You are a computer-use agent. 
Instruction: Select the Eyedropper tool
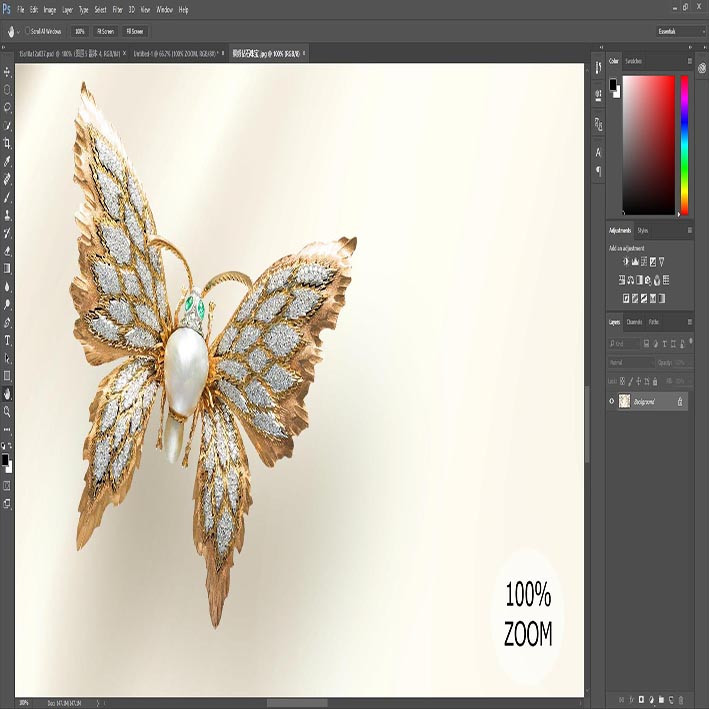(7, 161)
